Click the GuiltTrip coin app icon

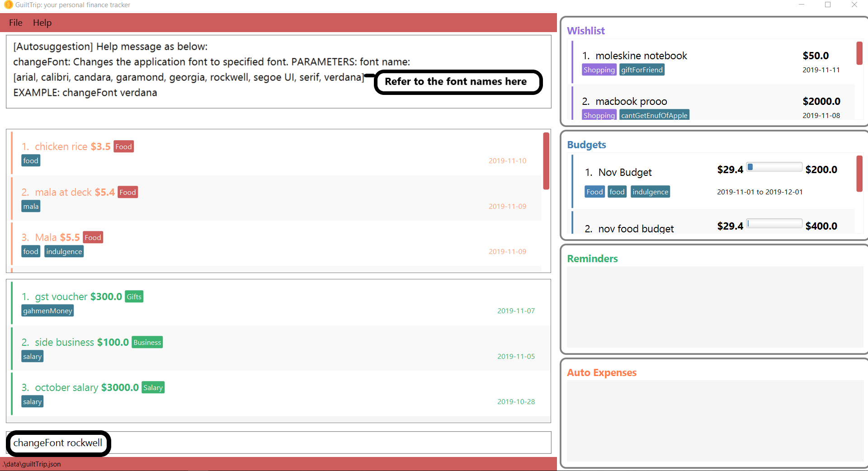(8, 5)
